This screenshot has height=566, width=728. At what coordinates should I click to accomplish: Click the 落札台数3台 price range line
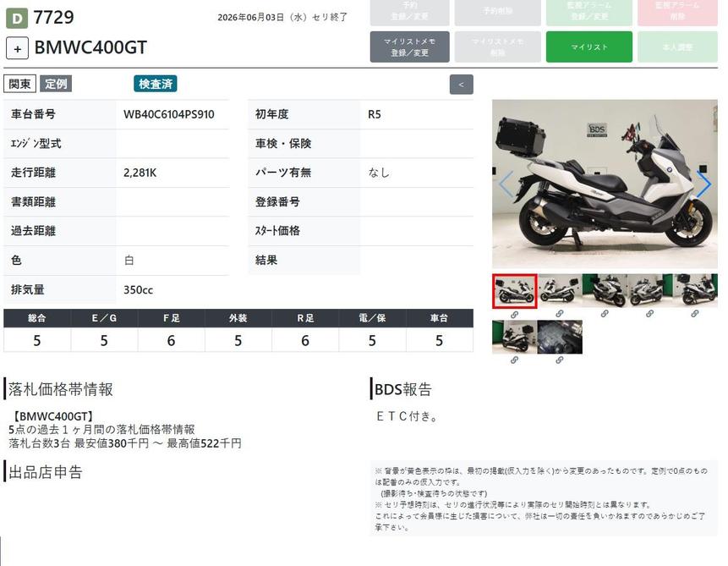(x=125, y=443)
